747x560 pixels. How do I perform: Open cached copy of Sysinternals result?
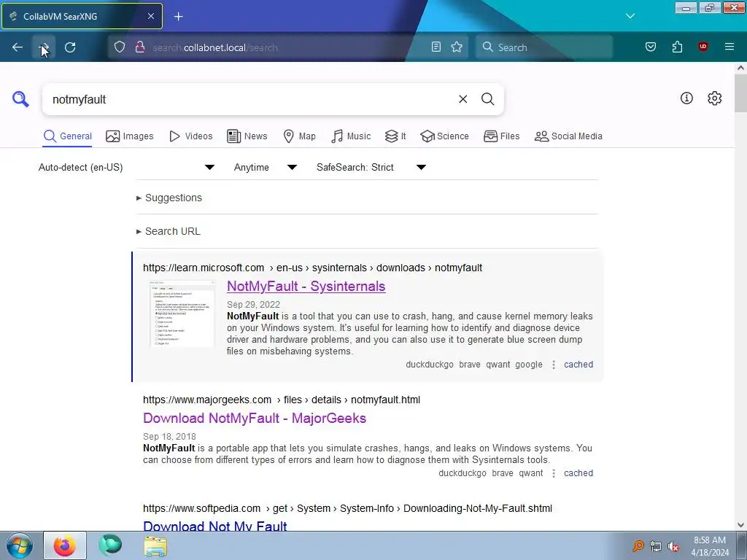pyautogui.click(x=578, y=365)
